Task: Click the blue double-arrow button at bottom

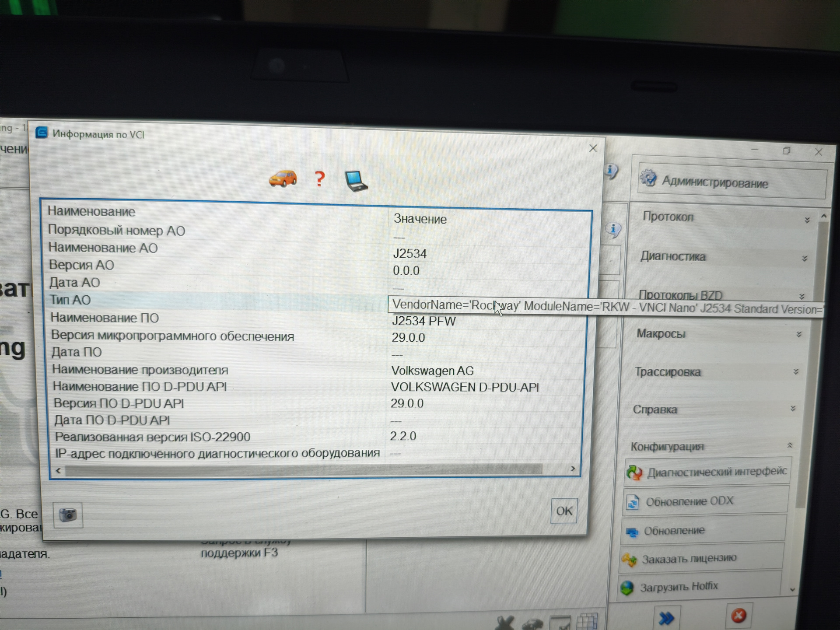Action: pyautogui.click(x=666, y=618)
